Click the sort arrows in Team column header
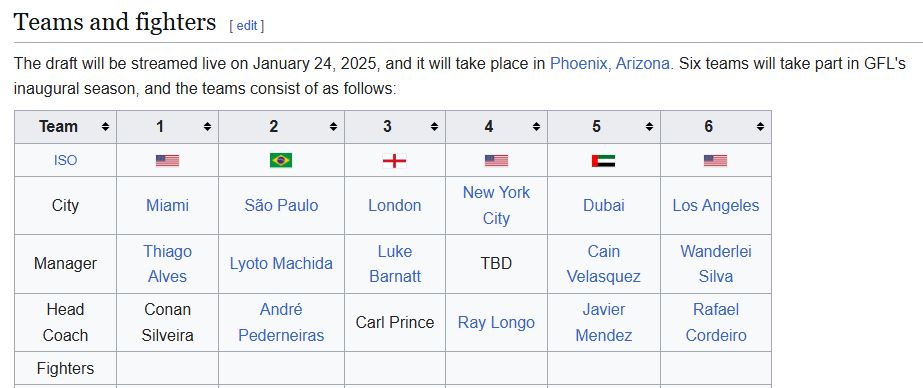Image resolution: width=923 pixels, height=388 pixels. 105,127
